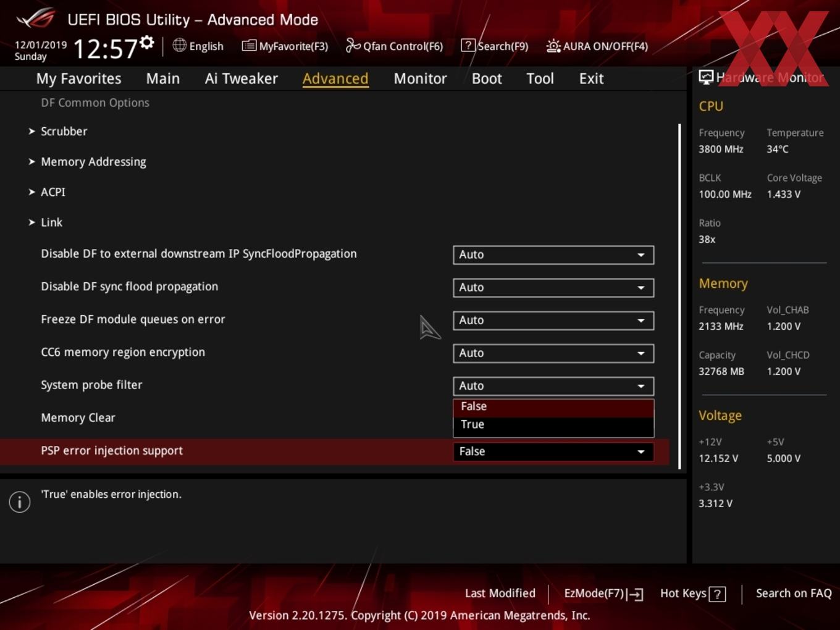840x630 pixels.
Task: Open Freeze DF module queues on error dropdown
Action: (553, 320)
